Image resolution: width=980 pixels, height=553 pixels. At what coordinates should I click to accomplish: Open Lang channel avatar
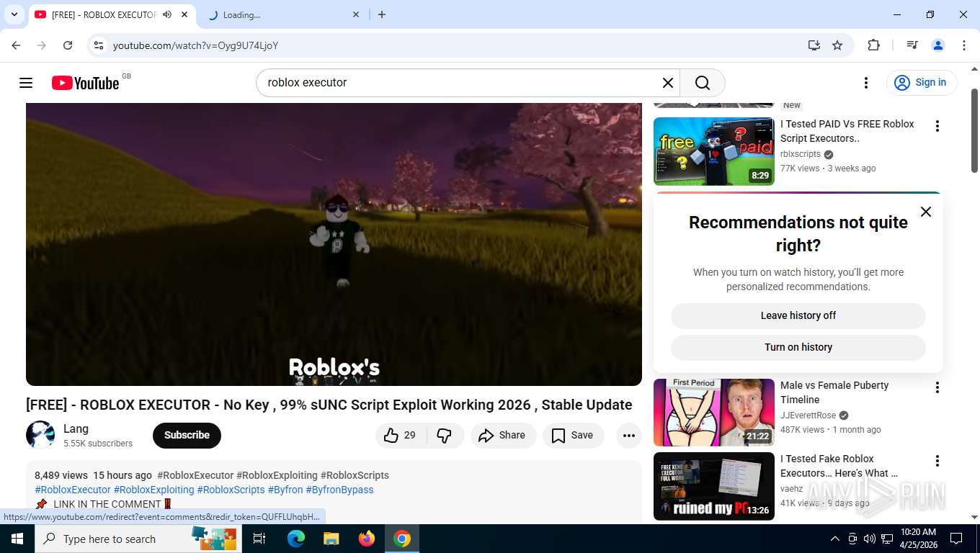click(40, 435)
